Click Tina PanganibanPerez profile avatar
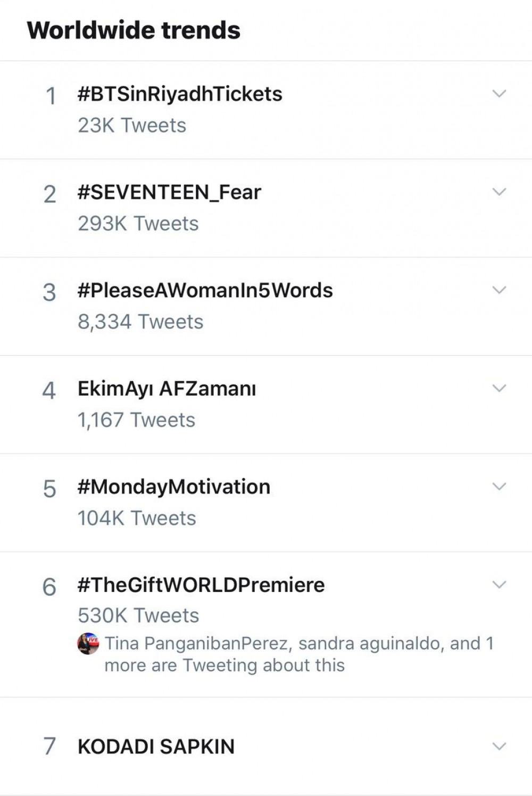This screenshot has height=796, width=532. click(x=88, y=644)
